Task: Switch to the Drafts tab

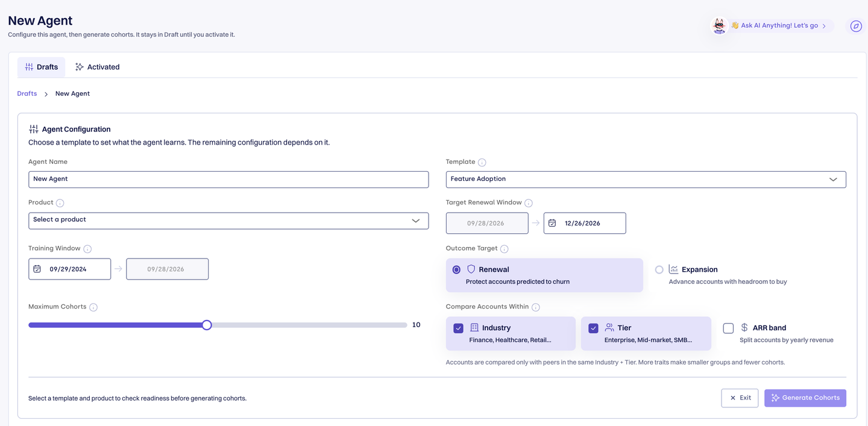Action: click(41, 67)
